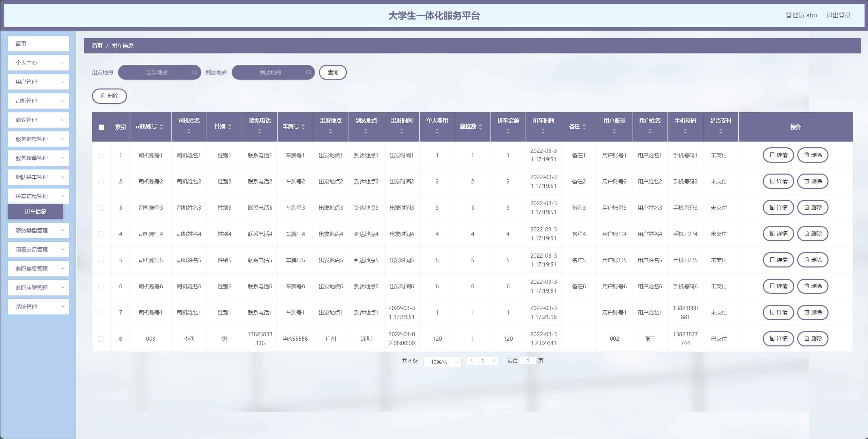
Task: Check the row 8 李四 checkbox
Action: click(101, 339)
